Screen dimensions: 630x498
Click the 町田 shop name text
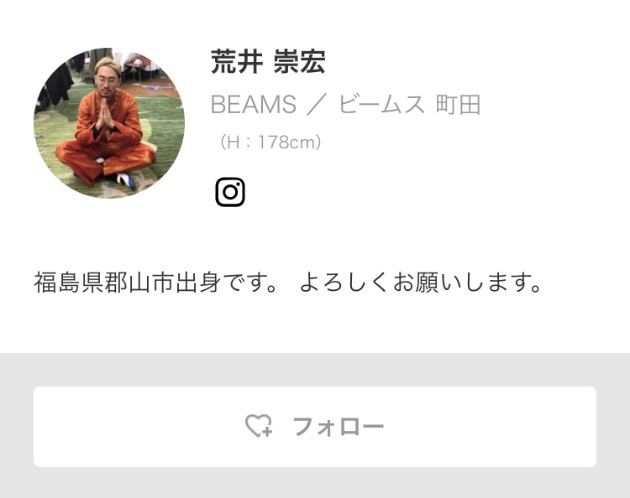click(x=458, y=105)
